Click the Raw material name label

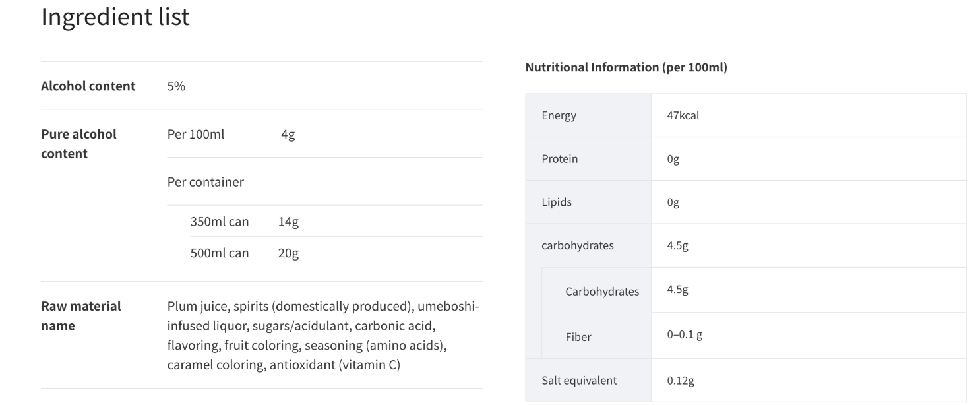(x=81, y=316)
